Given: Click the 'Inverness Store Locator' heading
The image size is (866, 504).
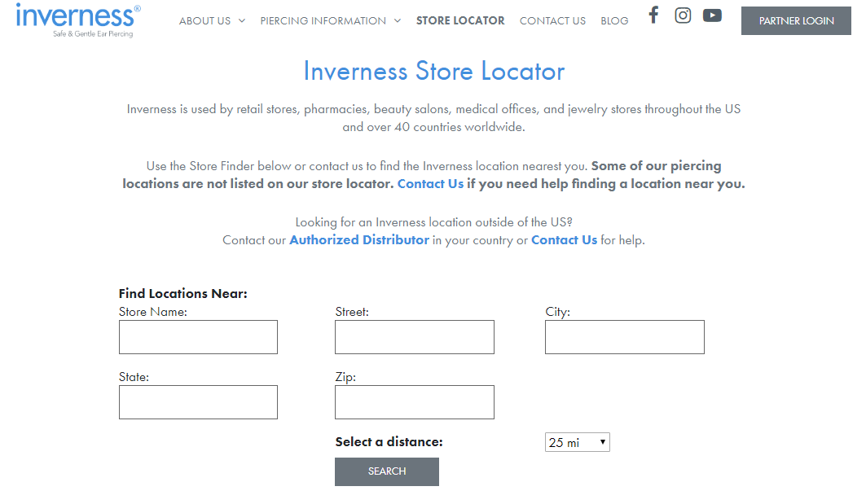Looking at the screenshot, I should pyautogui.click(x=434, y=71).
